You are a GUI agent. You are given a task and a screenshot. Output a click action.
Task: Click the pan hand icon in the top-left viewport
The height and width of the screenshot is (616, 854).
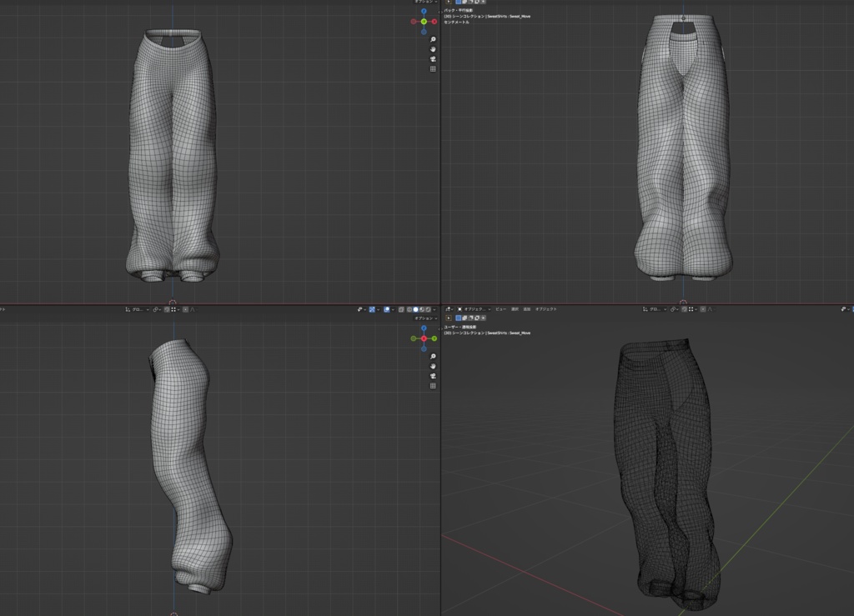[x=433, y=49]
